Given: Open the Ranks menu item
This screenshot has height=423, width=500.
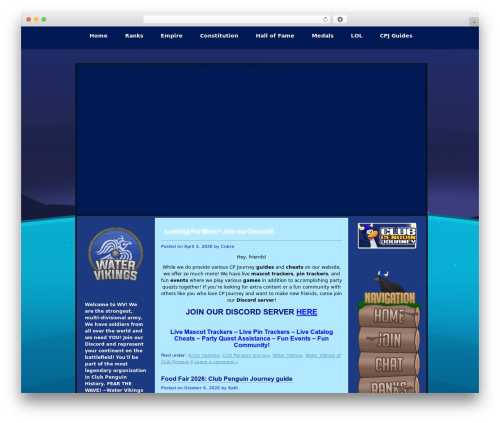Looking at the screenshot, I should (x=134, y=36).
